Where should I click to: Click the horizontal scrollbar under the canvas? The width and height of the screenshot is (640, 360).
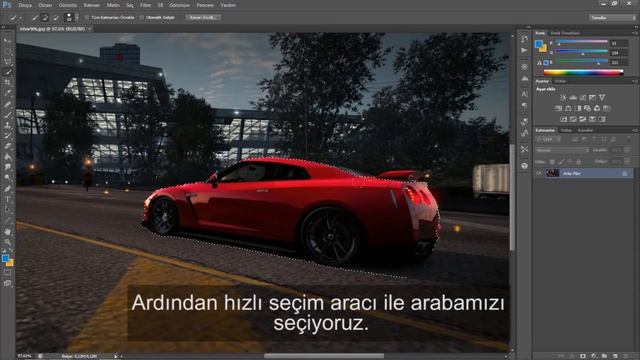tap(324, 356)
